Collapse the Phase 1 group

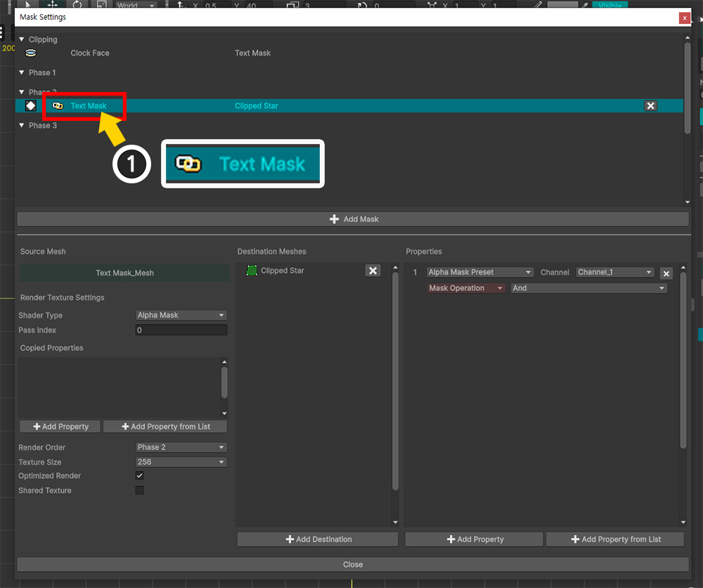pyautogui.click(x=22, y=72)
